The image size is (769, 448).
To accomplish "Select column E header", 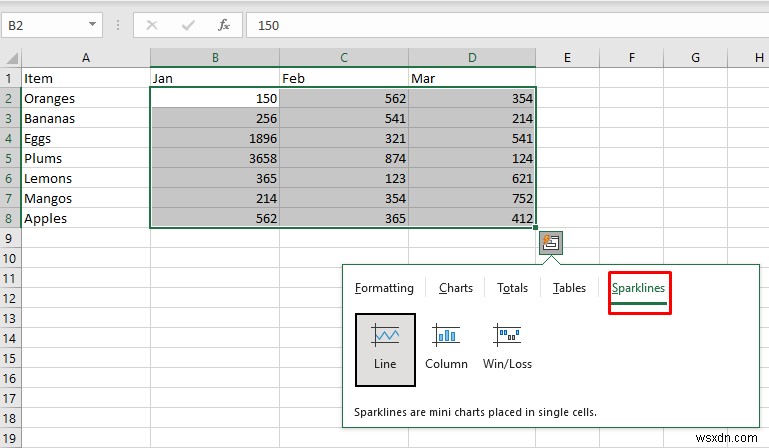I will tap(567, 58).
